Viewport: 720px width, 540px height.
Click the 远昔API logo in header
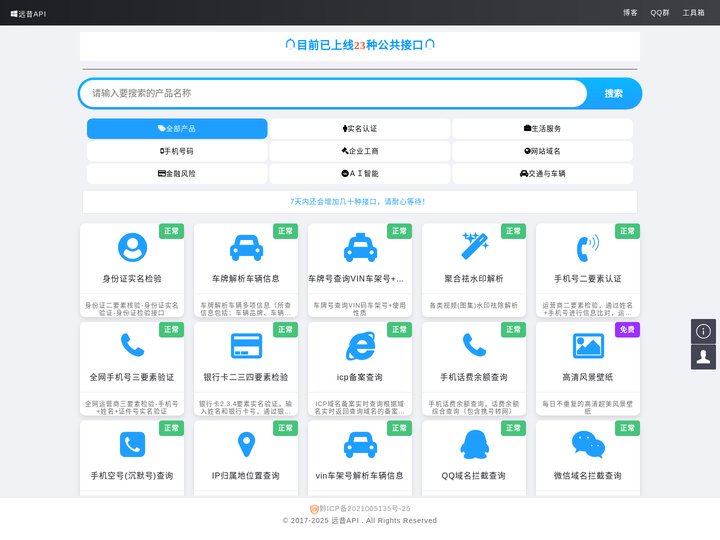(28, 14)
